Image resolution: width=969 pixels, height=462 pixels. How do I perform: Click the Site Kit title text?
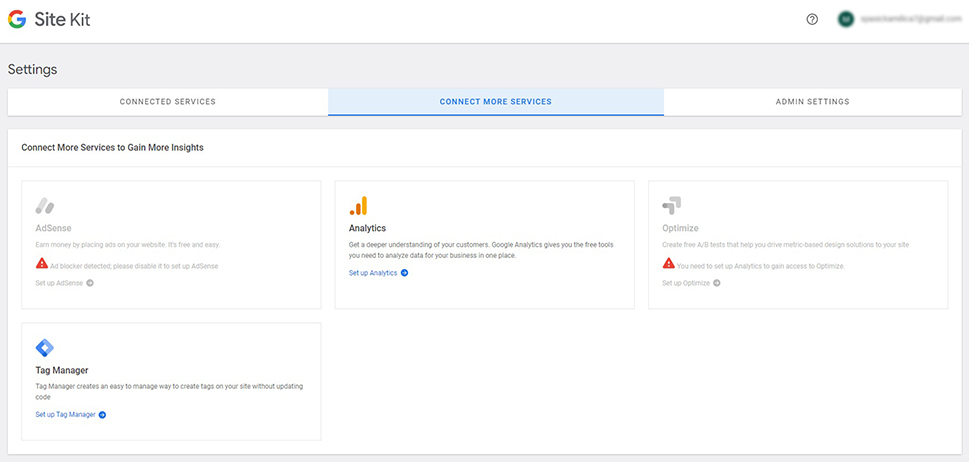coord(62,20)
